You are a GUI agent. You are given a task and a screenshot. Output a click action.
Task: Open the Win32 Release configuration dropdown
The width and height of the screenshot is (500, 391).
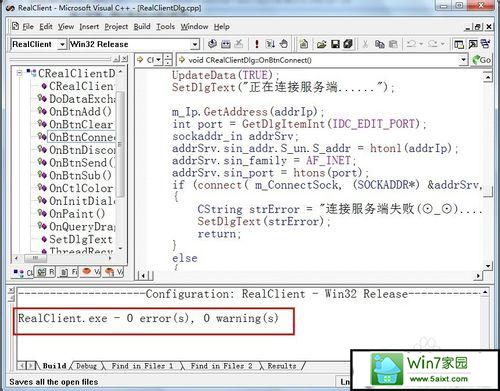tap(195, 44)
